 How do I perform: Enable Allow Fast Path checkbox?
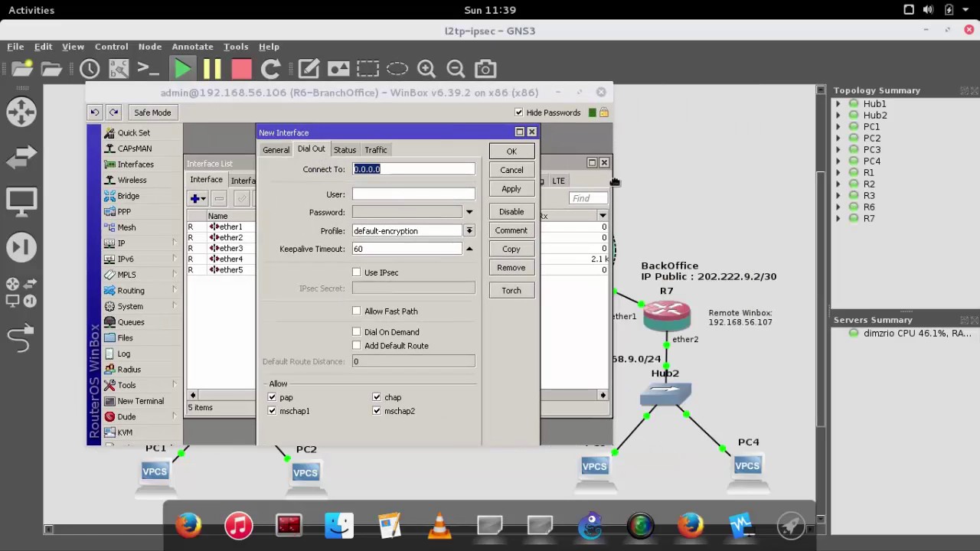pyautogui.click(x=357, y=311)
